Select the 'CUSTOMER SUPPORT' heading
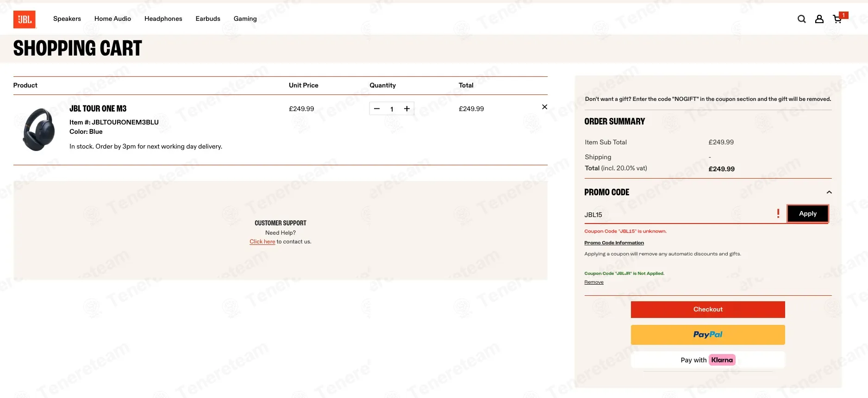The width and height of the screenshot is (868, 398). [281, 223]
